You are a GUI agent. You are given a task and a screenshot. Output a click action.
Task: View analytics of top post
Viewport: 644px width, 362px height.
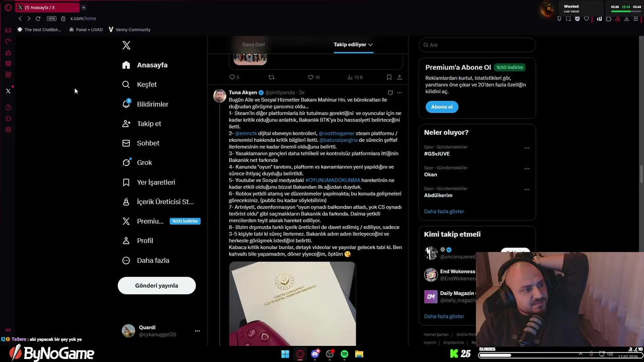355,77
